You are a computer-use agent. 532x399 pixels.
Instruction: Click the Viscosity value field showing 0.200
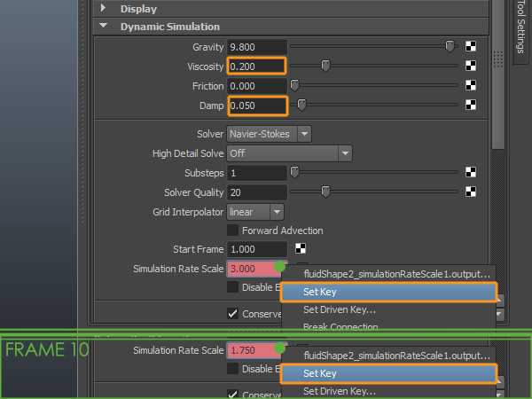(256, 66)
